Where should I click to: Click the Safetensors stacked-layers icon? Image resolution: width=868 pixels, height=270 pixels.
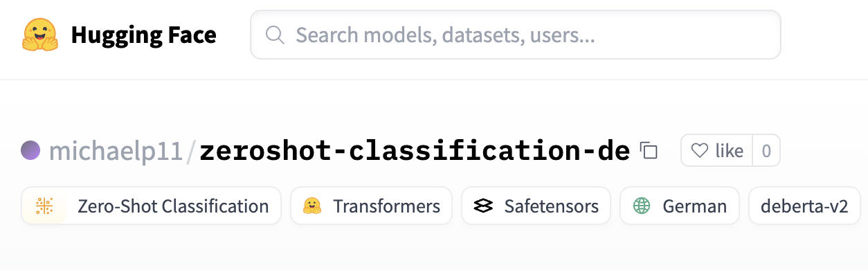coord(483,206)
